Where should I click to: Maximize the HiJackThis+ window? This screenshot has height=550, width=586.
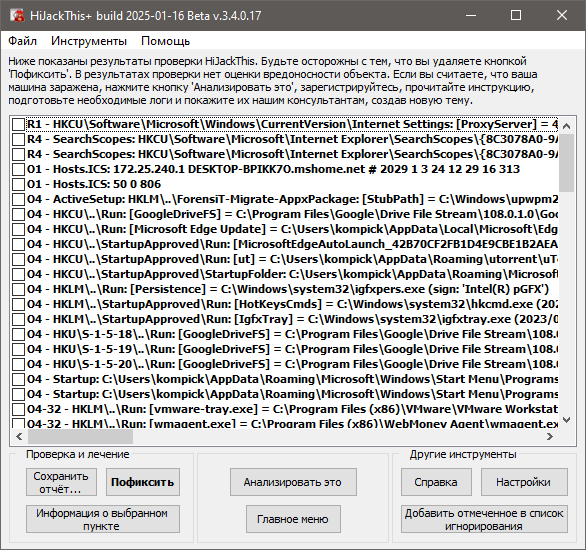(x=516, y=15)
